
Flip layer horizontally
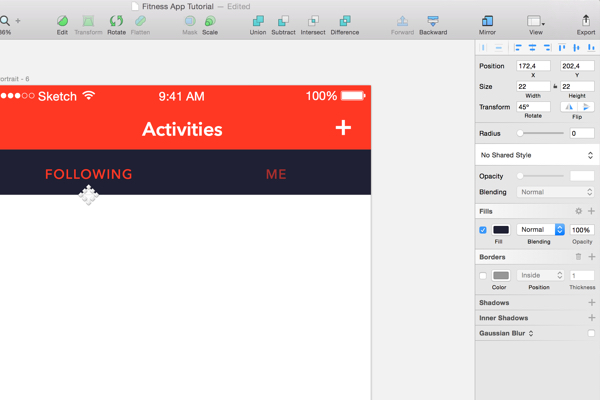point(569,107)
